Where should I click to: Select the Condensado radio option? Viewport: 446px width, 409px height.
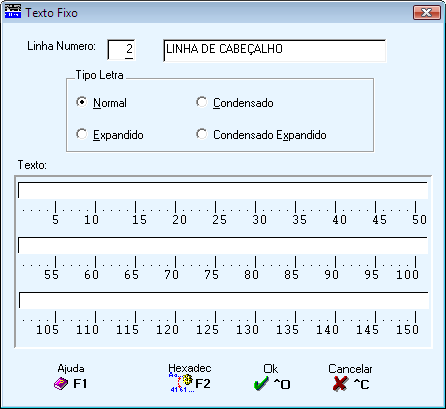click(x=202, y=102)
